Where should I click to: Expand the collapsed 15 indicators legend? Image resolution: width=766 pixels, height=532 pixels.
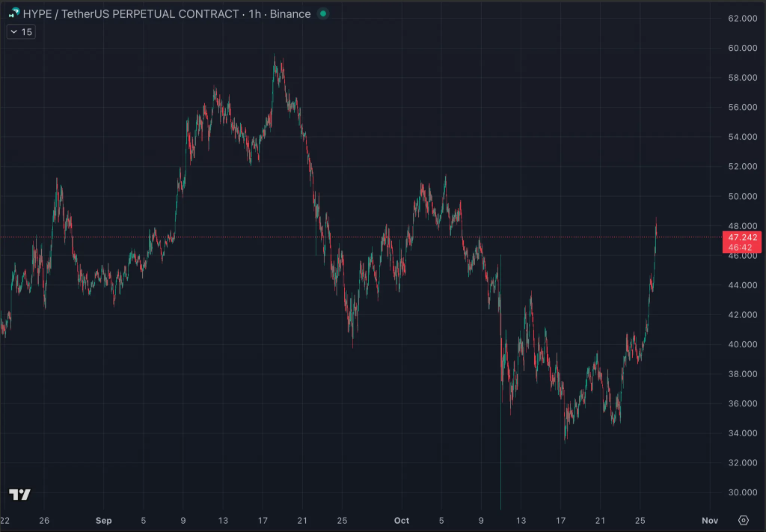[x=20, y=31]
